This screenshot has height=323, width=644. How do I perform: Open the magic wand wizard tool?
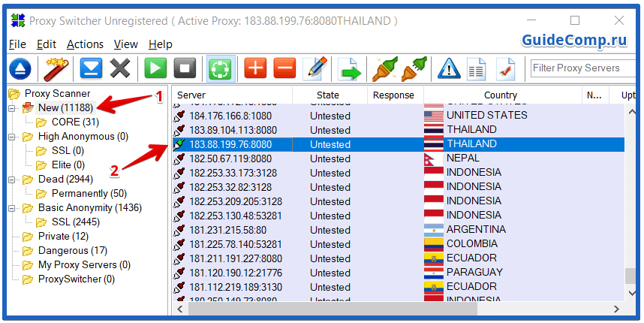56,68
